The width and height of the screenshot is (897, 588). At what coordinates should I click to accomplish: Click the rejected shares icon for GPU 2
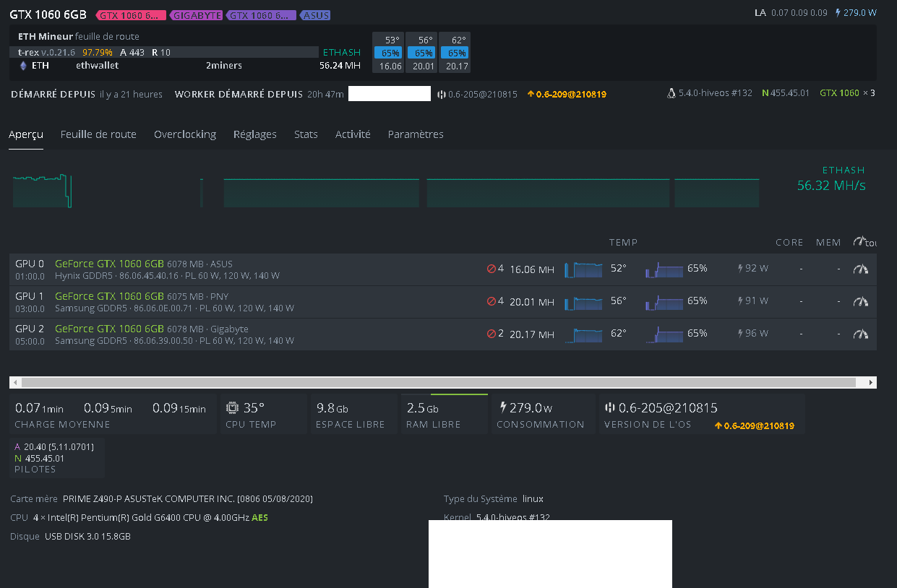tap(492, 334)
